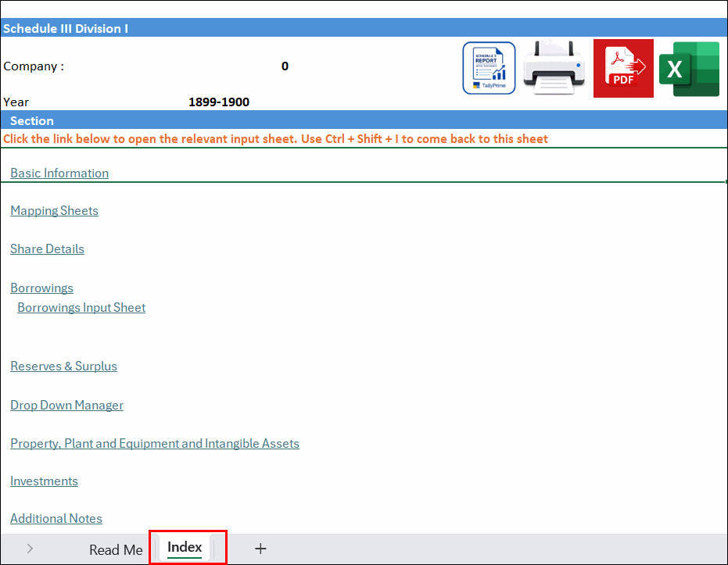
Task: Select the Index sheet tab
Action: coord(185,547)
